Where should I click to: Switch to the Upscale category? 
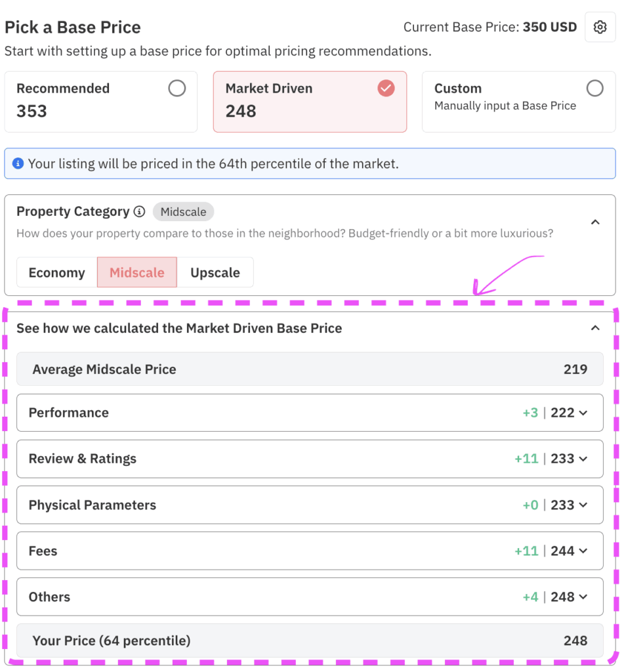(215, 272)
